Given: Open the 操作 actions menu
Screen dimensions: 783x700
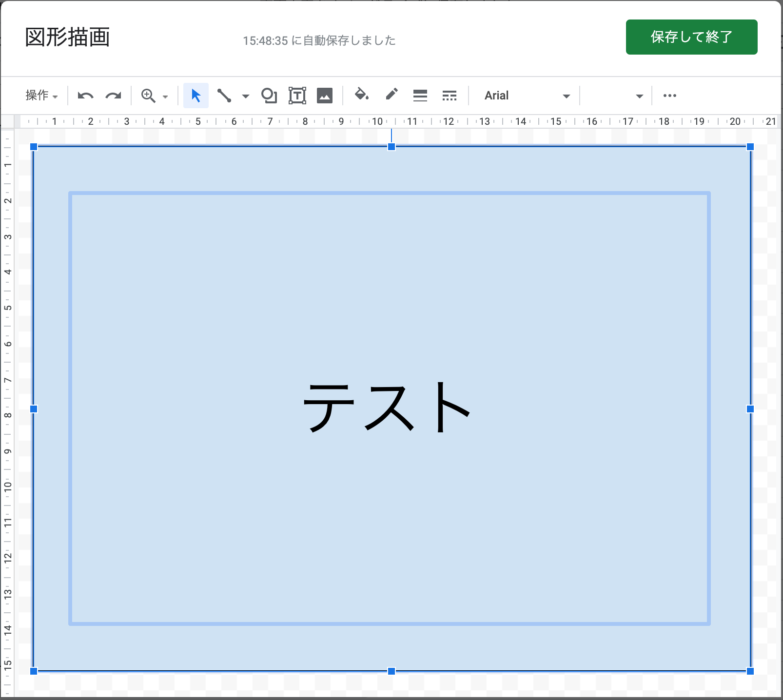Looking at the screenshot, I should click(41, 96).
